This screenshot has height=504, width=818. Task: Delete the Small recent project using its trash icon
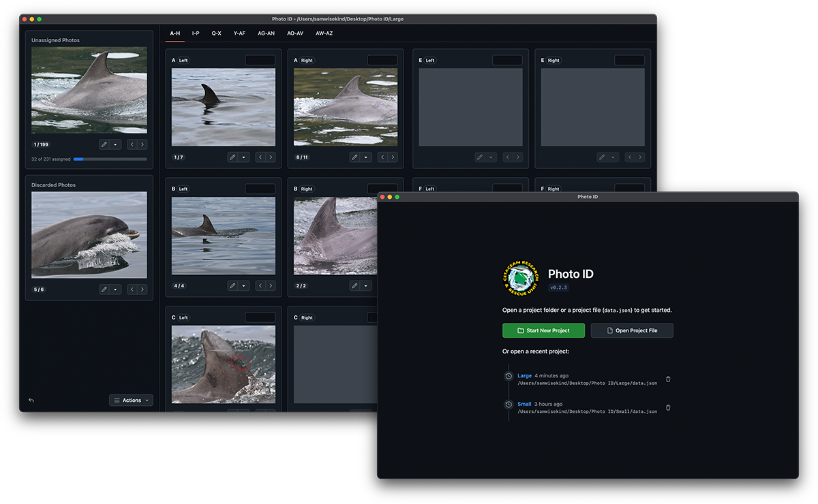pyautogui.click(x=667, y=407)
